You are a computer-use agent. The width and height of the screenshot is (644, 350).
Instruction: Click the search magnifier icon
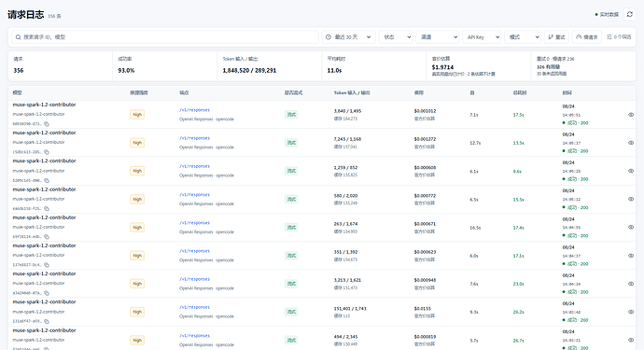(18, 37)
